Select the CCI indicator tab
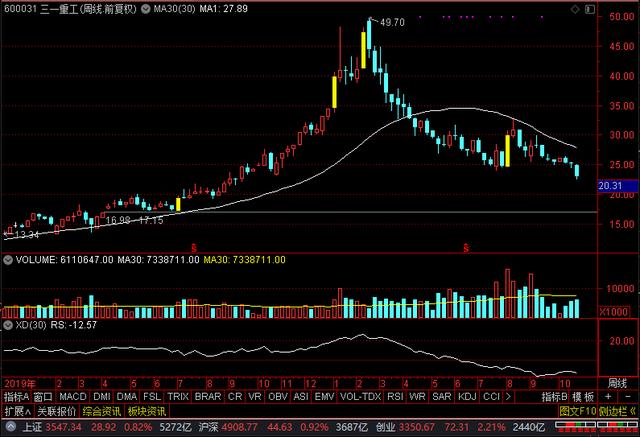The image size is (640, 437). tap(491, 397)
